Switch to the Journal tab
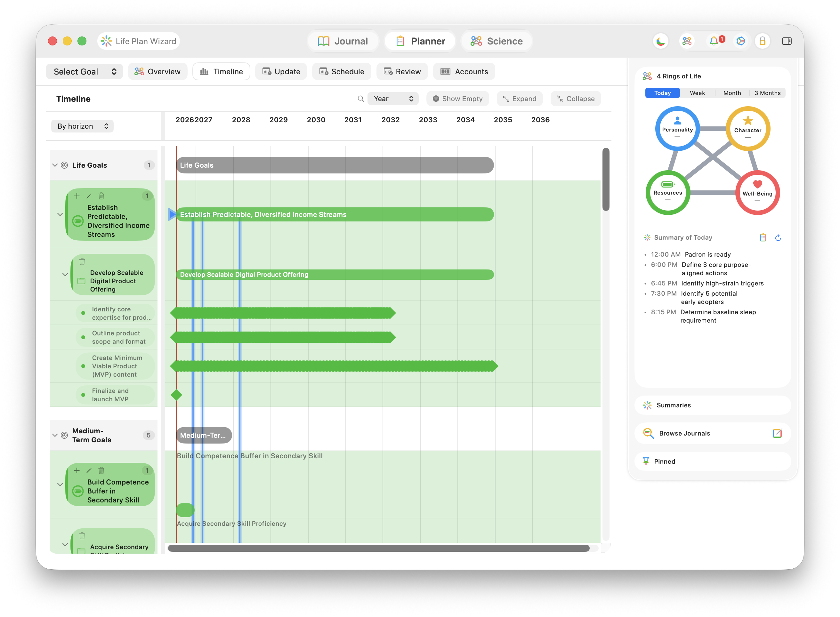The width and height of the screenshot is (840, 617). click(343, 41)
